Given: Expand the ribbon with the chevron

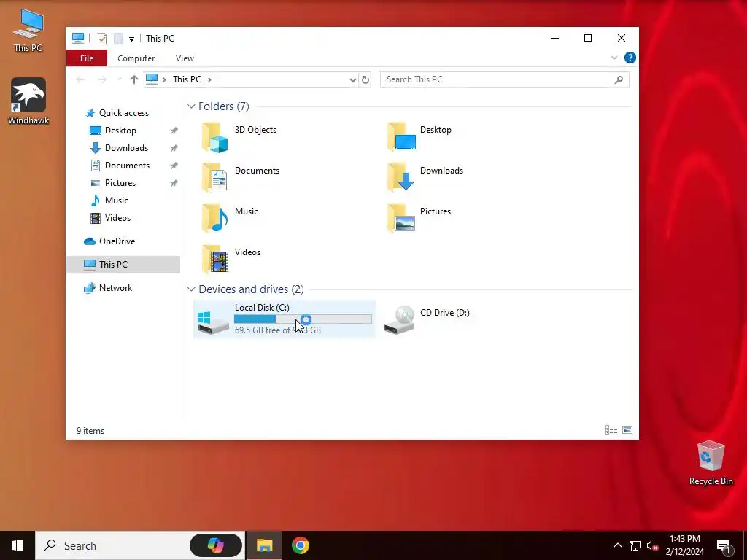Looking at the screenshot, I should tap(614, 58).
